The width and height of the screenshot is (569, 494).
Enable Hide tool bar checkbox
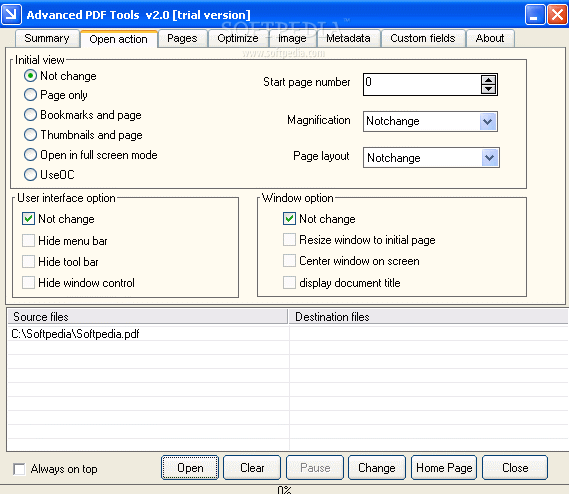[28, 261]
